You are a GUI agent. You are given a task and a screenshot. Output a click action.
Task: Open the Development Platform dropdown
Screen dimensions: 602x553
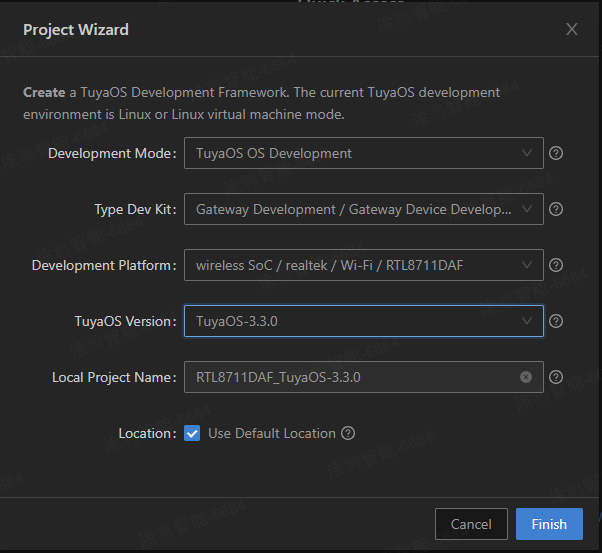tap(364, 265)
